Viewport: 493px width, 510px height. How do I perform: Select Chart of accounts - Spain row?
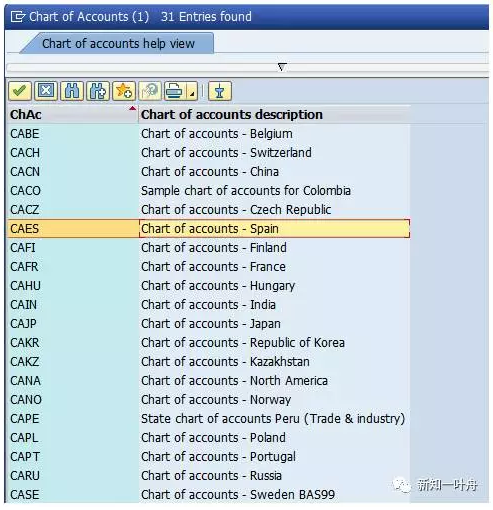pyautogui.click(x=208, y=229)
